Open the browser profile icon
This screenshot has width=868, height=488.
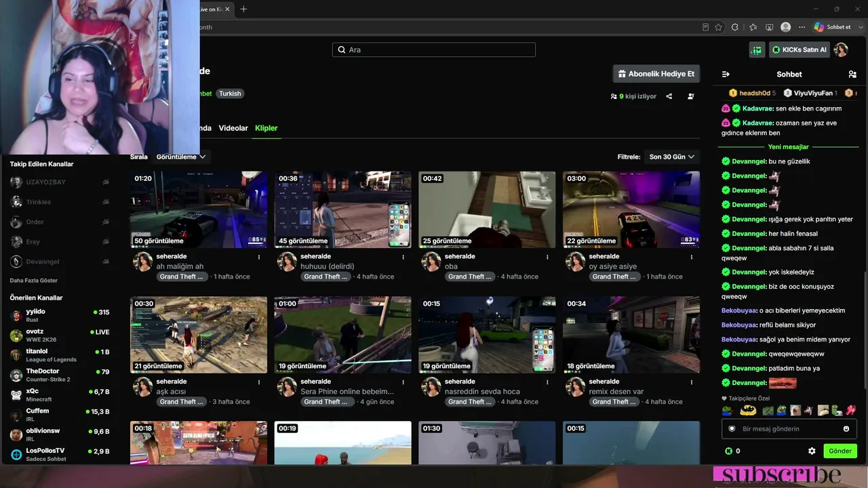point(786,27)
